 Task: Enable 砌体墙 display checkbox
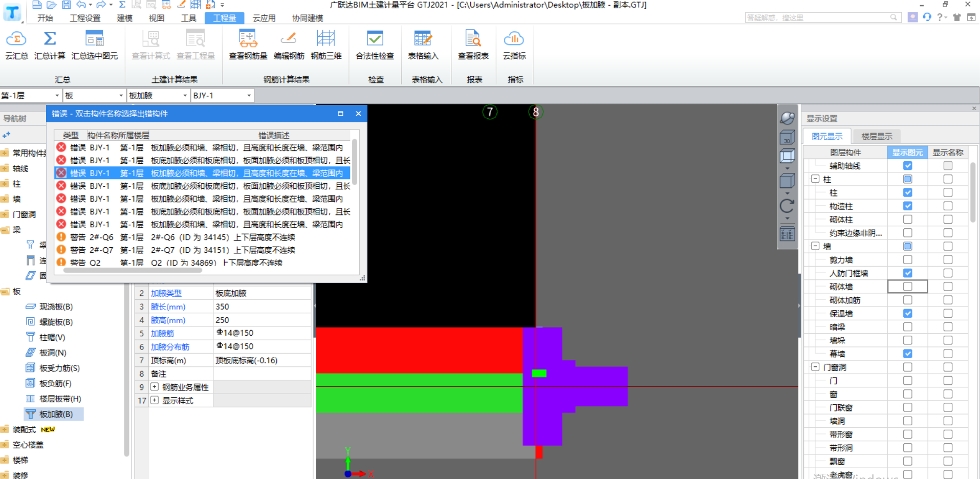coord(907,287)
